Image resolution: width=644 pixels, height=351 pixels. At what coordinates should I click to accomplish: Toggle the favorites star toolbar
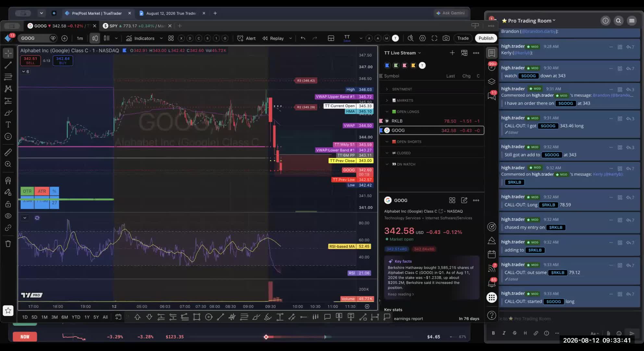(x=8, y=310)
